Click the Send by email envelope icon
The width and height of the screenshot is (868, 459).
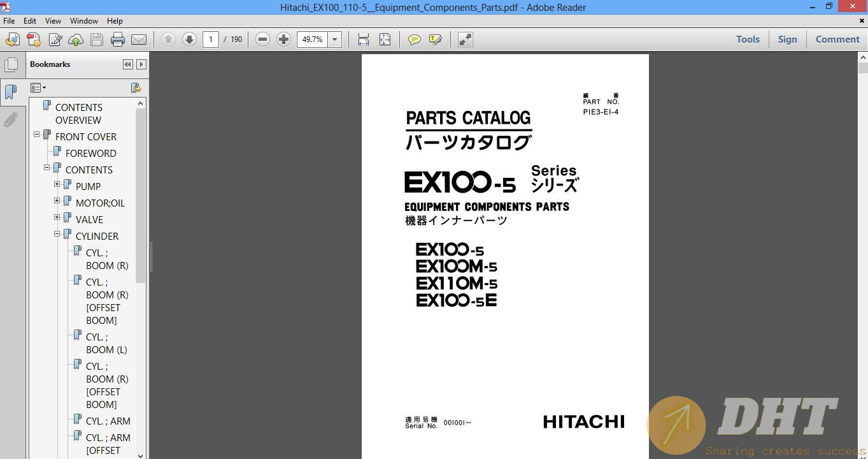click(x=139, y=40)
